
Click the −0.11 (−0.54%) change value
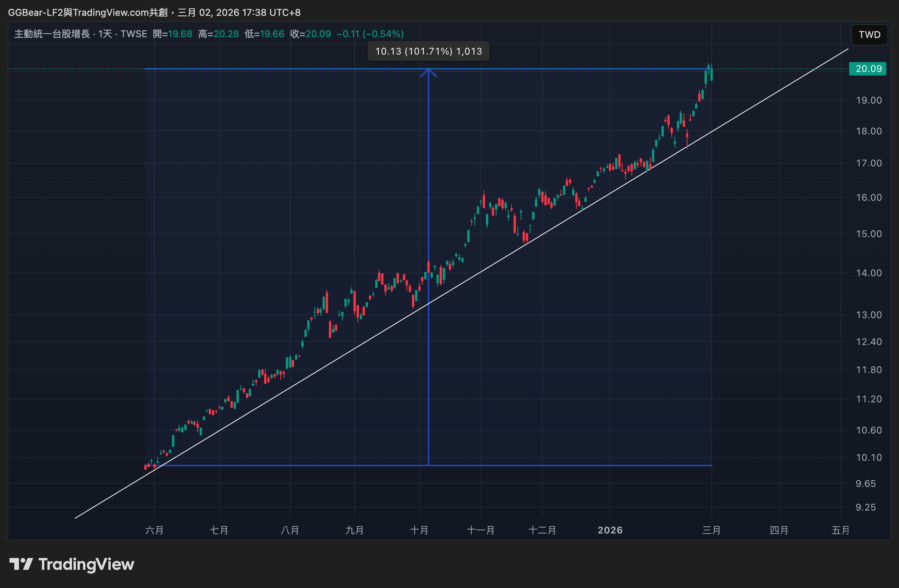click(370, 34)
